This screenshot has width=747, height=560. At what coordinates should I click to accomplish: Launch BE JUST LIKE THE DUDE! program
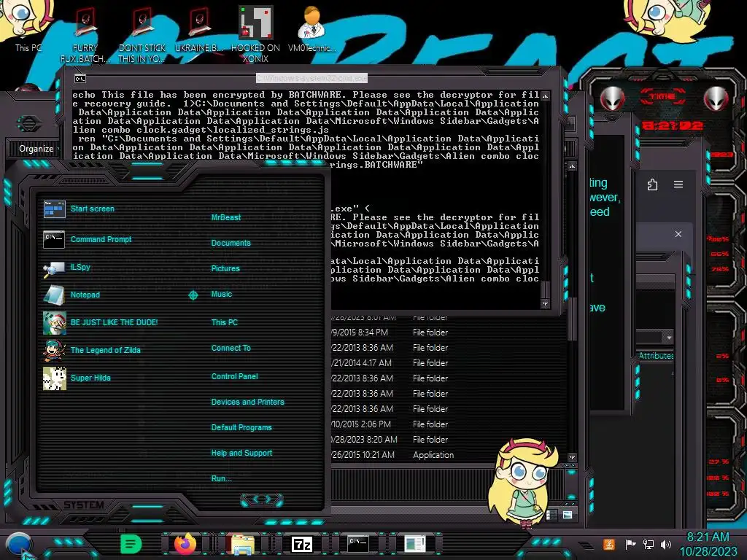(x=100, y=322)
